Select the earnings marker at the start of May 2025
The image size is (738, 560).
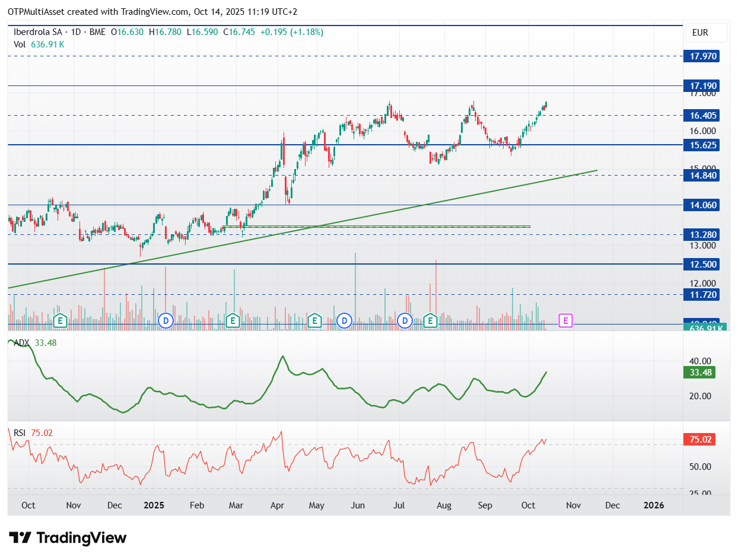coord(314,321)
